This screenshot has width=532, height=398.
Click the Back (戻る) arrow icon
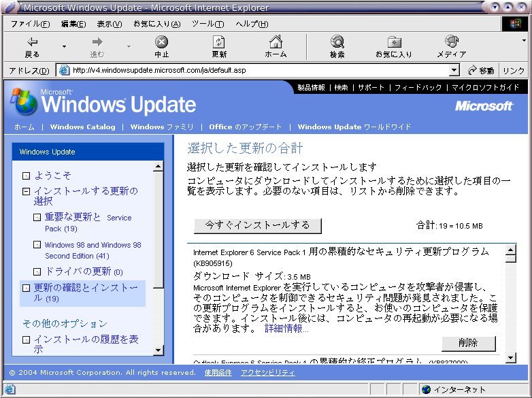click(x=32, y=42)
